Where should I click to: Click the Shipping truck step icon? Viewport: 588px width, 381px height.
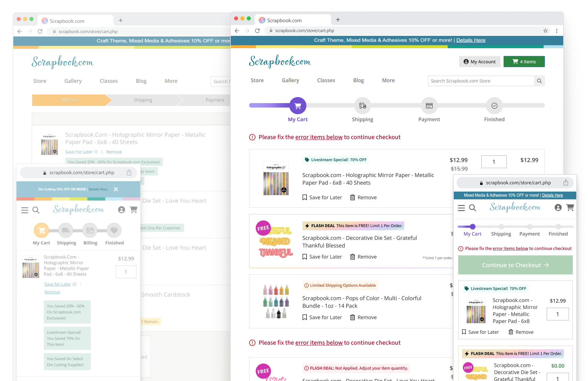pos(362,106)
